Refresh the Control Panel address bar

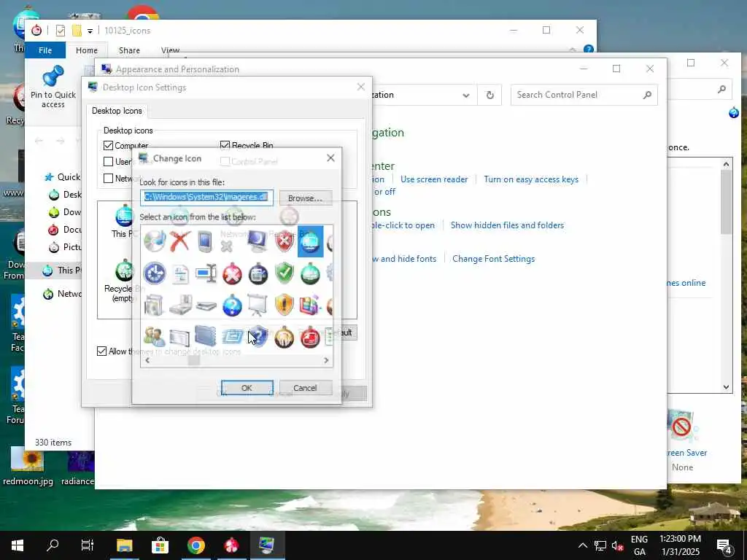tap(489, 96)
